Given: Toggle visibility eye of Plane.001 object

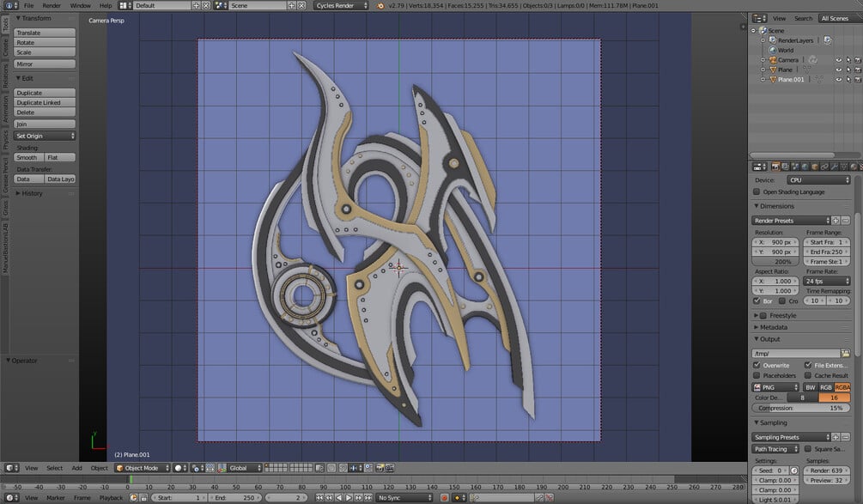Looking at the screenshot, I should click(x=838, y=80).
